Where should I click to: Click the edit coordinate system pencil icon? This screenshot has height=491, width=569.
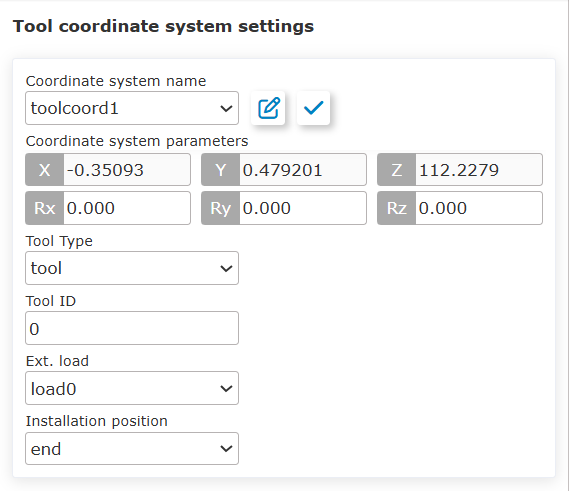pos(268,108)
